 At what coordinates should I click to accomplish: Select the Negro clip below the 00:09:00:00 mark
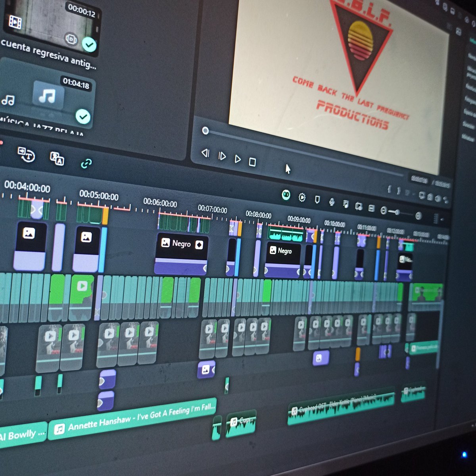click(x=283, y=260)
